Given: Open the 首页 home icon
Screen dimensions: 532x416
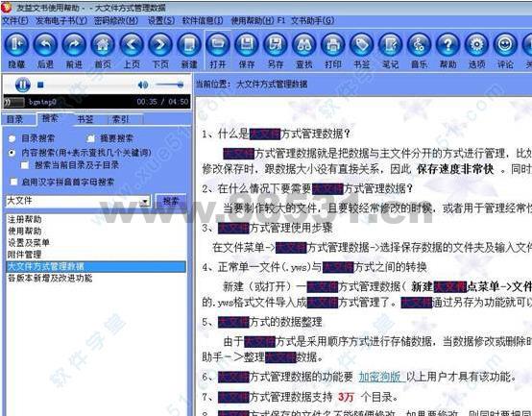Looking at the screenshot, I should pos(103,44).
